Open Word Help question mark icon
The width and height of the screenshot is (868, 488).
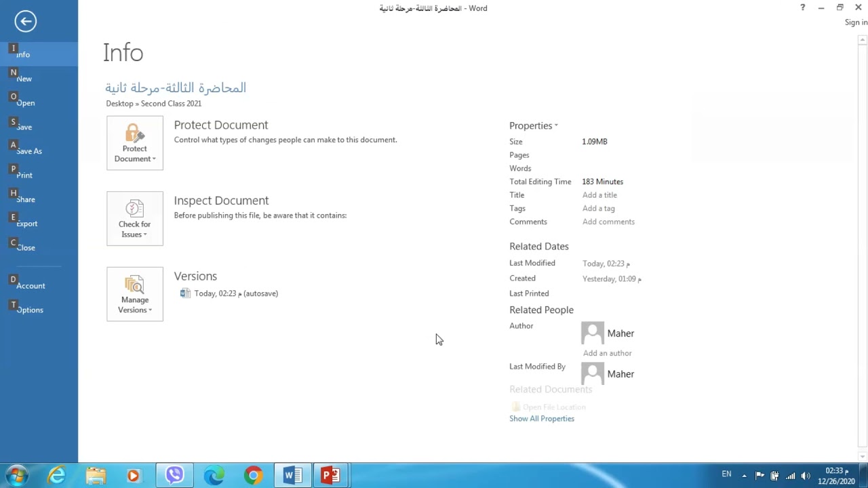[x=802, y=7]
